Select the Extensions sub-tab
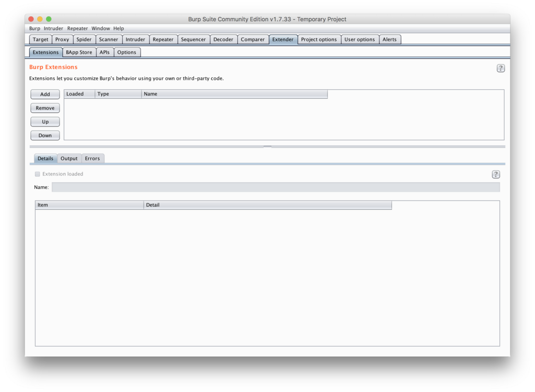535x392 pixels. pyautogui.click(x=46, y=52)
